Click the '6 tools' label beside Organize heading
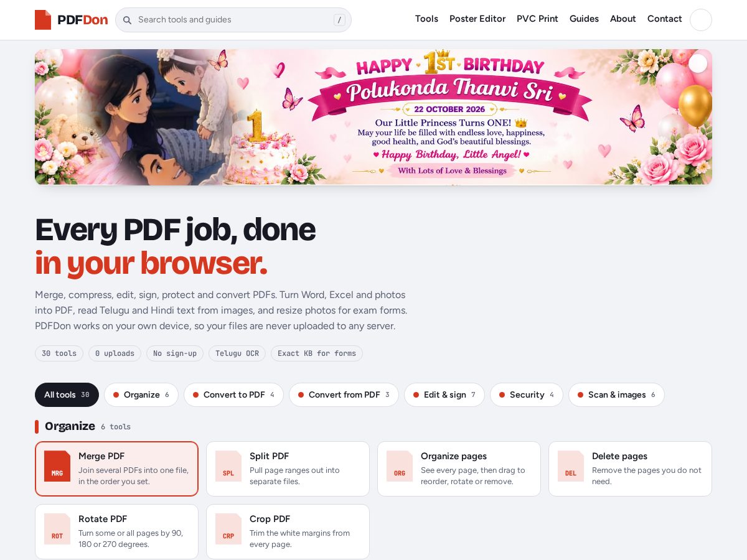747x560 pixels. [116, 427]
